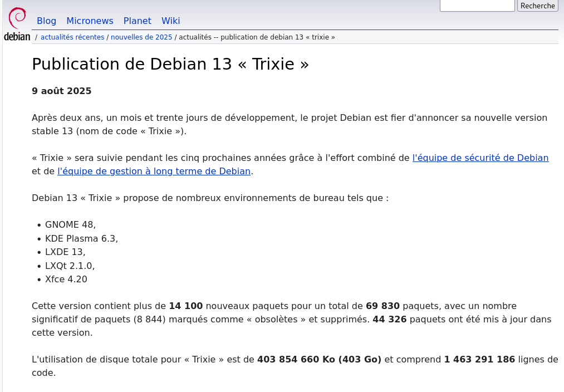Click list item 'Xfce 4.20'
Screen dimensions: 564x392
pyautogui.click(x=66, y=280)
